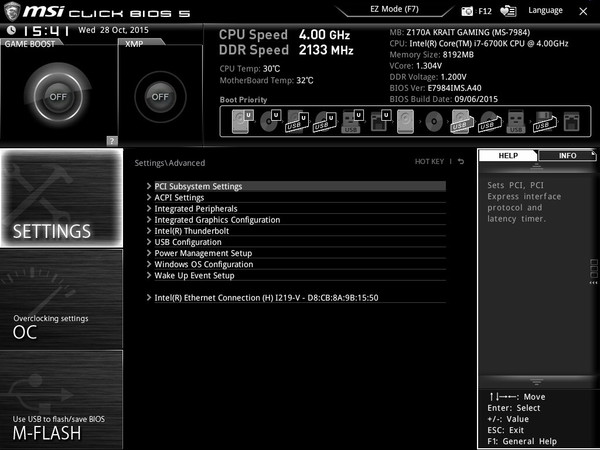Image resolution: width=600 pixels, height=450 pixels.
Task: Click the BIOS Build Date 09/06/2015
Action: 443,99
